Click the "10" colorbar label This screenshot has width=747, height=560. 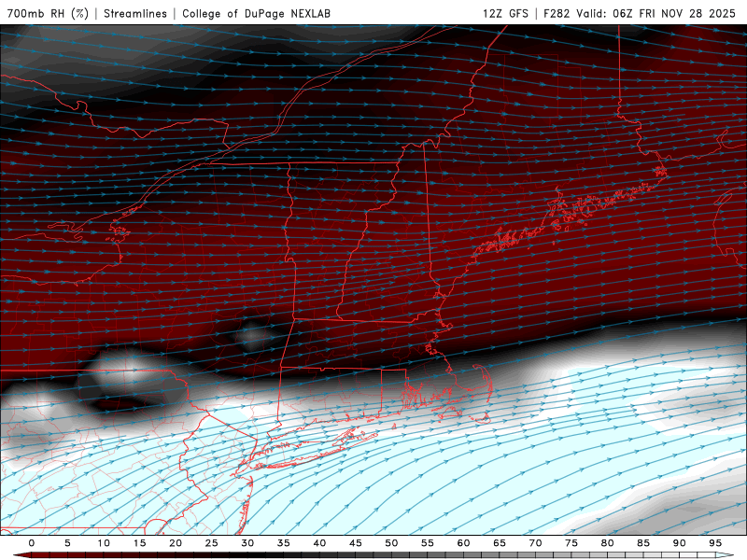pyautogui.click(x=104, y=543)
